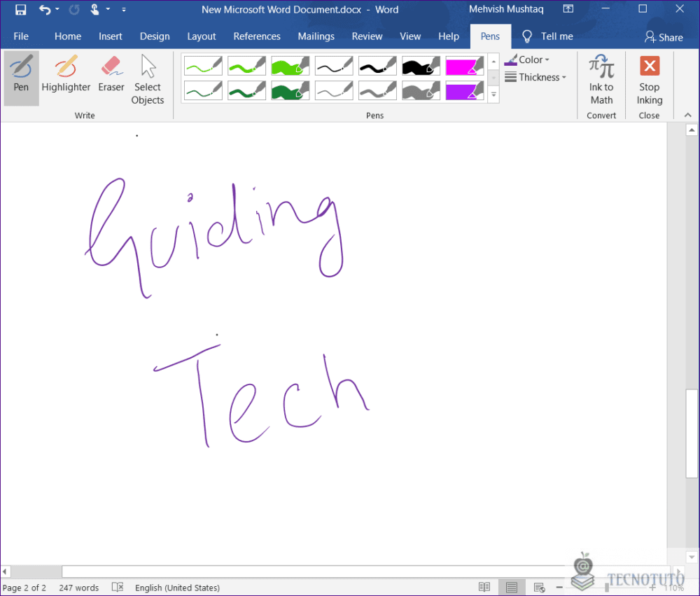Switch to the Review tab

[x=367, y=36]
